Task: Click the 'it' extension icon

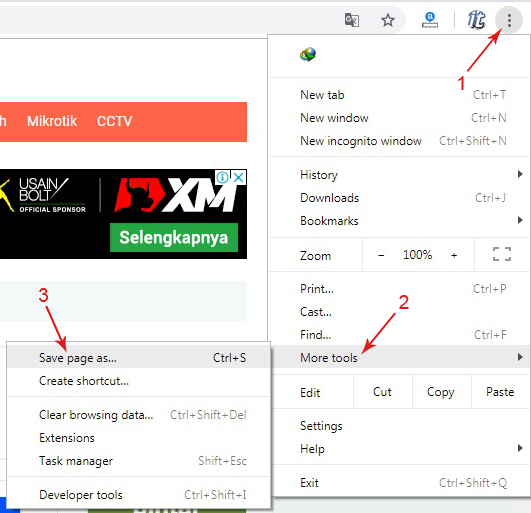Action: (x=476, y=20)
